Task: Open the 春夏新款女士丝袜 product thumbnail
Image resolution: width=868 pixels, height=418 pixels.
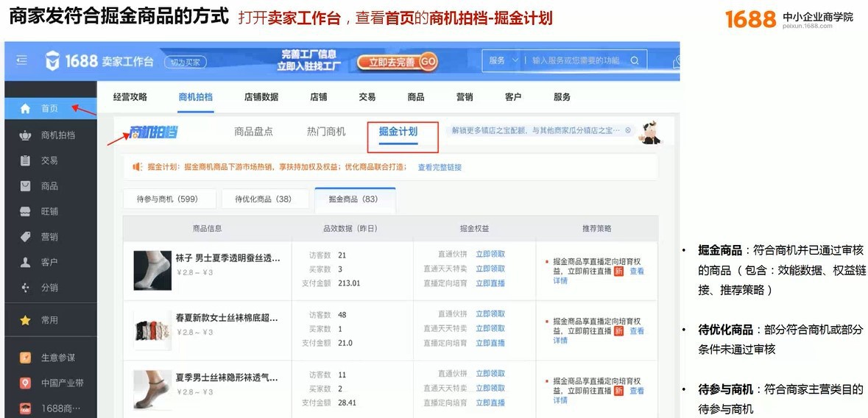Action: (x=152, y=330)
